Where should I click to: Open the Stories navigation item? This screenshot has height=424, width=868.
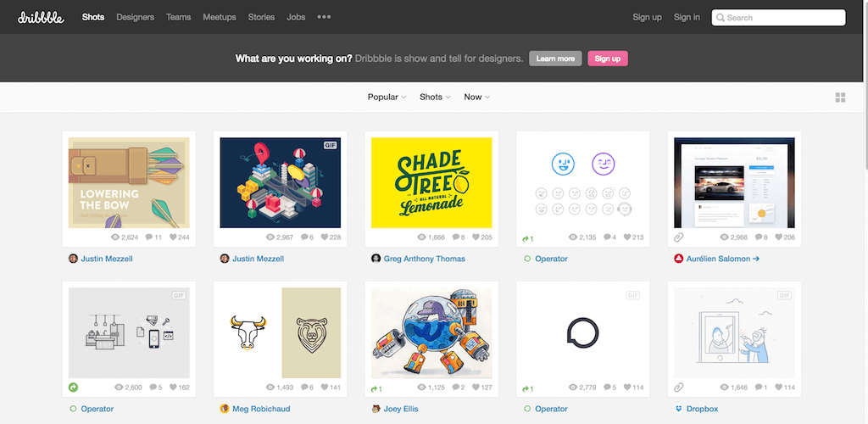261,17
